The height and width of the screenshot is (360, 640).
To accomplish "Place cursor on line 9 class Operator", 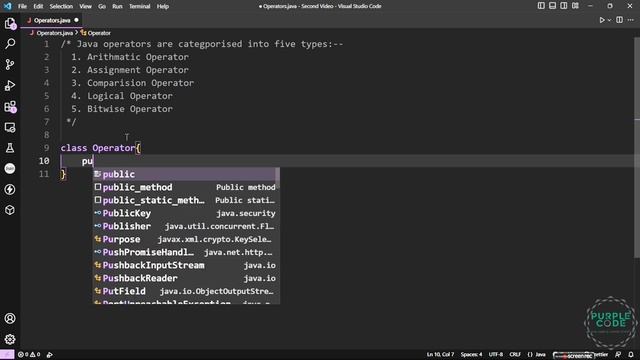I will click(101, 148).
